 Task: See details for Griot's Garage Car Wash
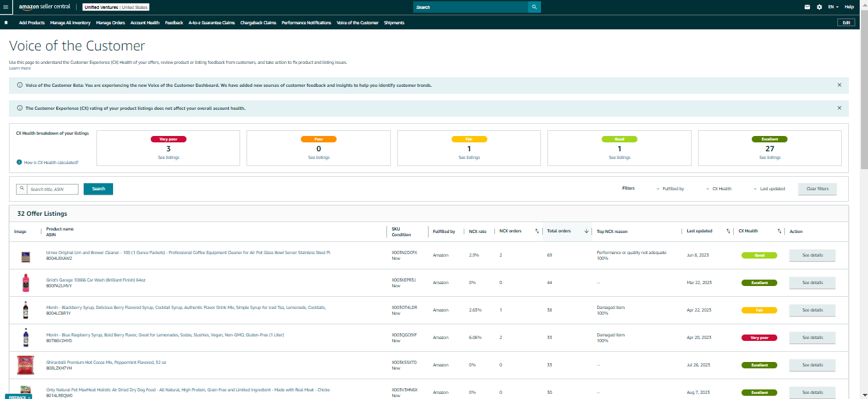coord(812,283)
